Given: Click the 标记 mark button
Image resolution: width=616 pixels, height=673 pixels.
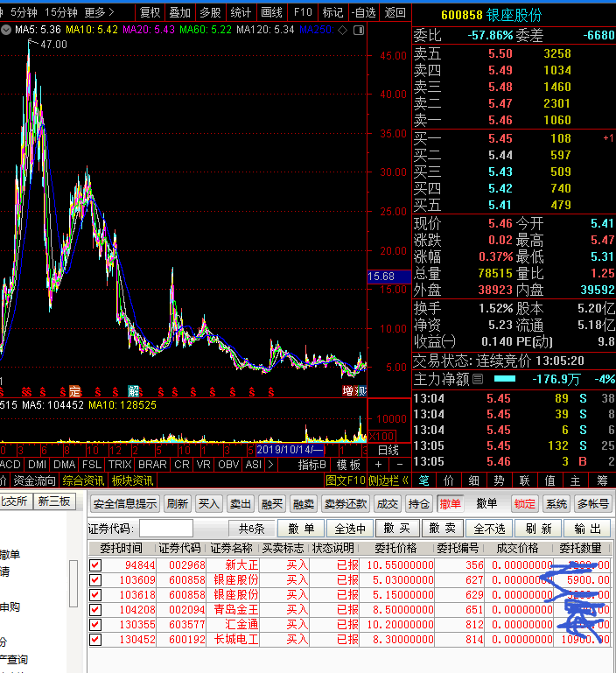Looking at the screenshot, I should (333, 12).
